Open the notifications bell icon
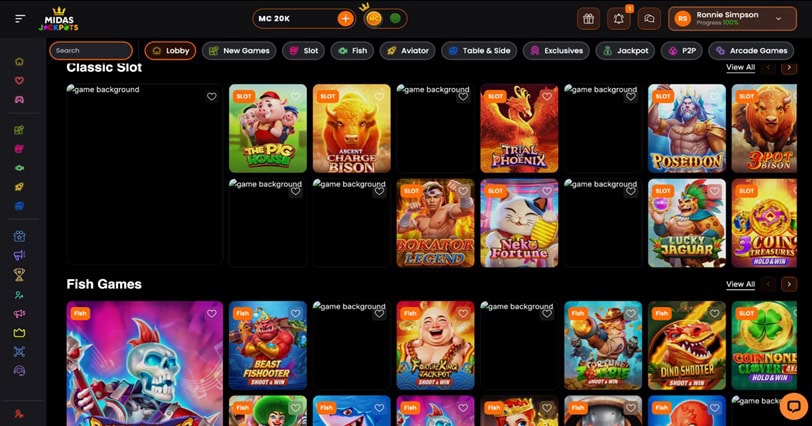 pos(618,19)
